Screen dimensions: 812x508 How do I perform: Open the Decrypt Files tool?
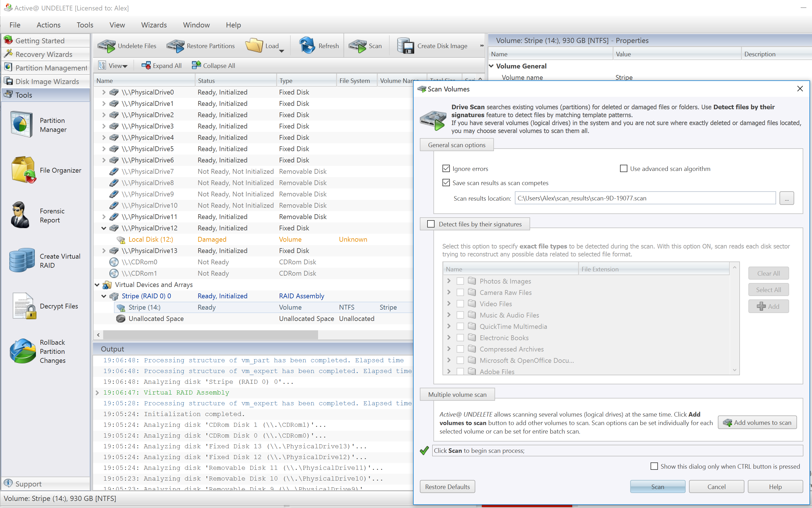tap(45, 306)
